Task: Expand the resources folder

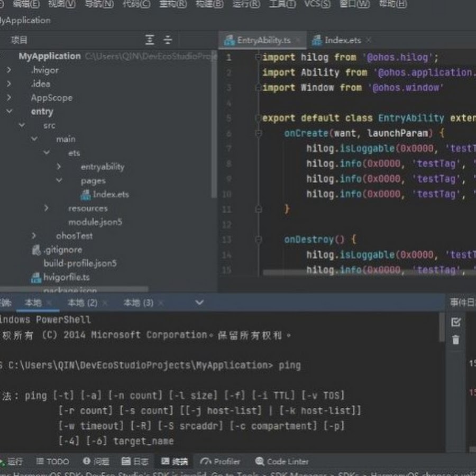Action: 46,208
